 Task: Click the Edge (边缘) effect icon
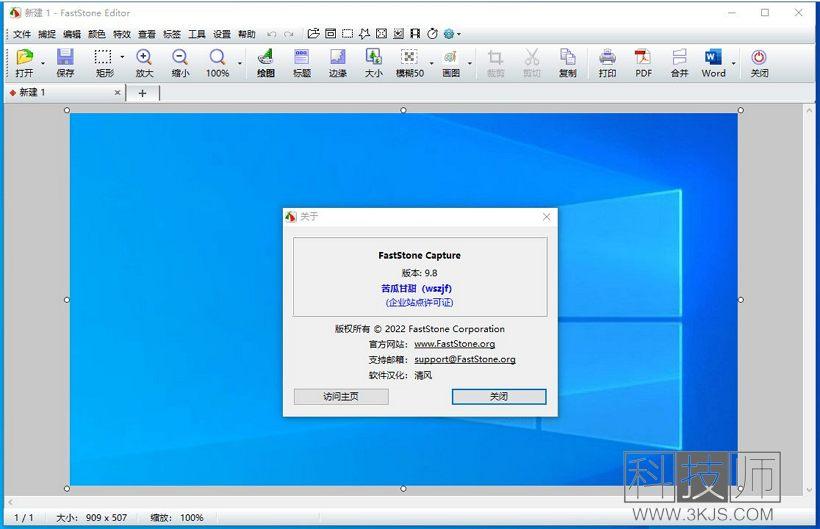338,63
